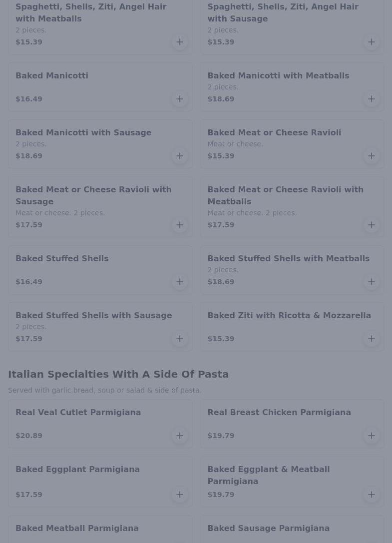Viewport: 392px width, 543px height.
Task: Click the add icon for Real Veal Cutlet Parmigiana
Action: [x=179, y=436]
